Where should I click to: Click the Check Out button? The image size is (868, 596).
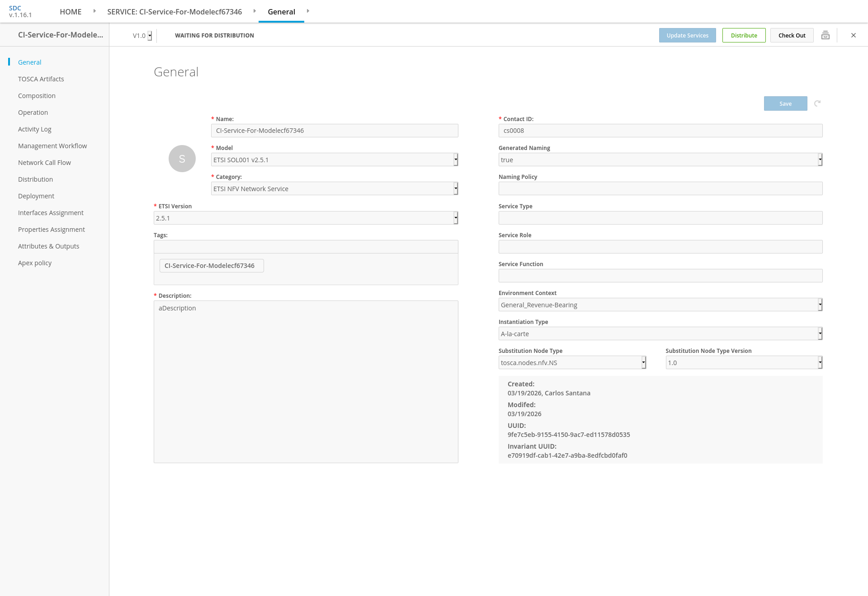[792, 35]
